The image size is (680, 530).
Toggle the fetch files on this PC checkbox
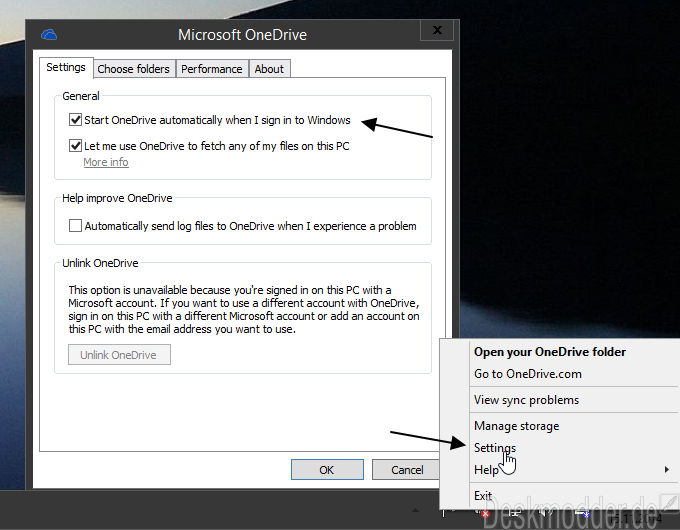coord(75,146)
